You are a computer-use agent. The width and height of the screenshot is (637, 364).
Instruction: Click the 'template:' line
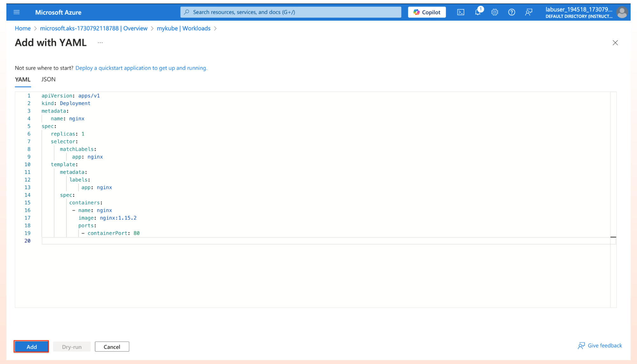[x=64, y=164]
